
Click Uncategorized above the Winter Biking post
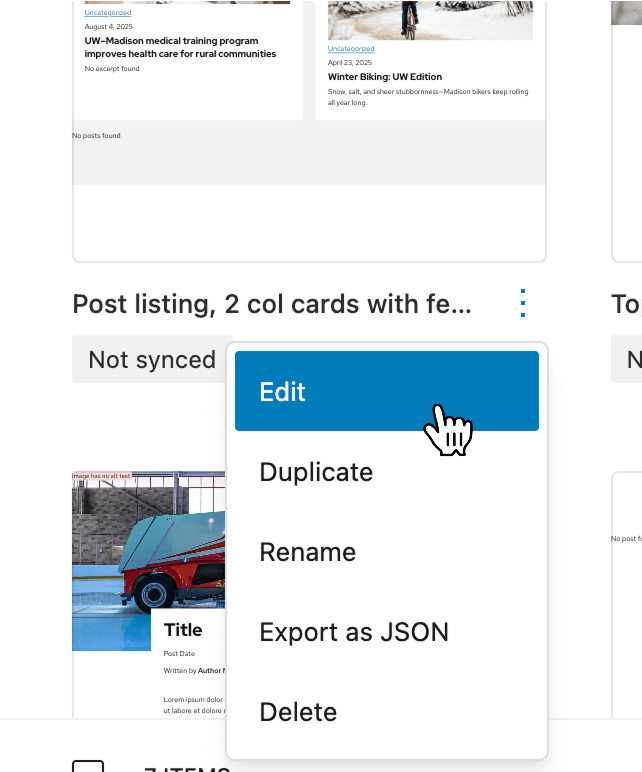(351, 49)
